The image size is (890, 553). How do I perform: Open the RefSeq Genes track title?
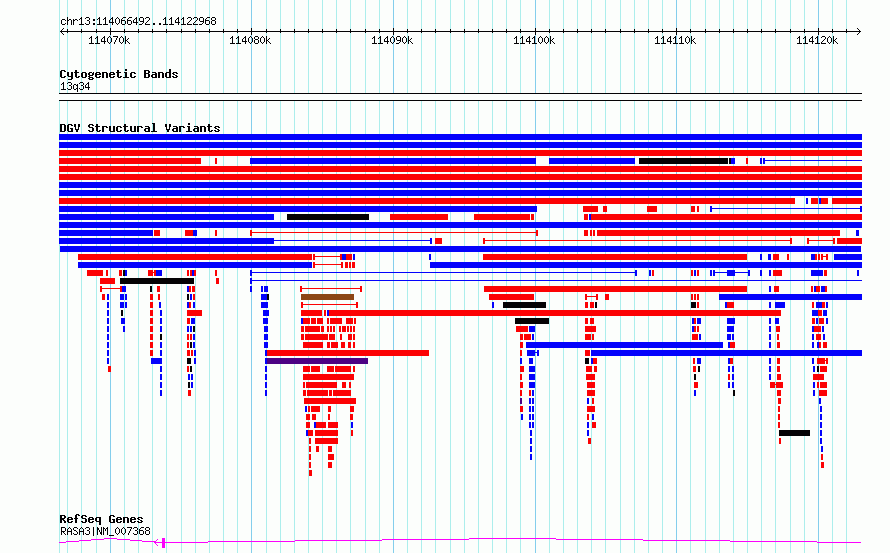coord(101,519)
